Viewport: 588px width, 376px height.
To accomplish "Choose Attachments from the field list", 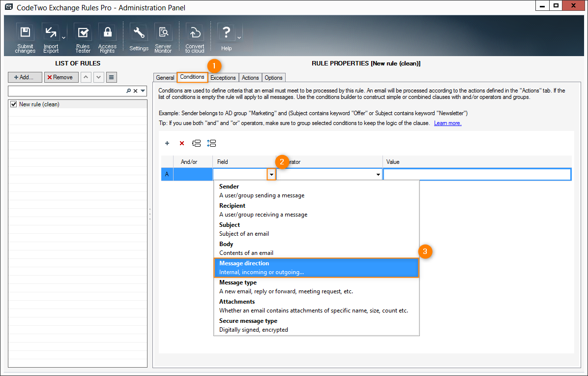I will (316, 306).
